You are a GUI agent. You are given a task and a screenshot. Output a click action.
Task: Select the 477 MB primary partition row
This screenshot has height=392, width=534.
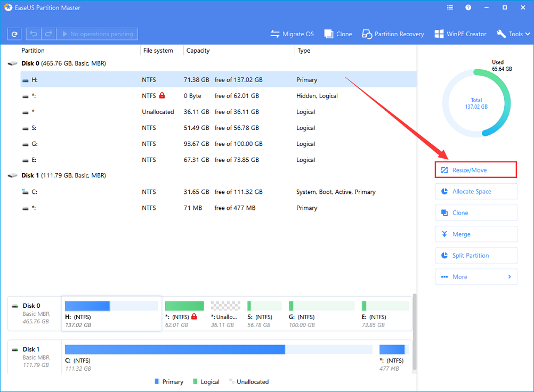[x=219, y=208]
